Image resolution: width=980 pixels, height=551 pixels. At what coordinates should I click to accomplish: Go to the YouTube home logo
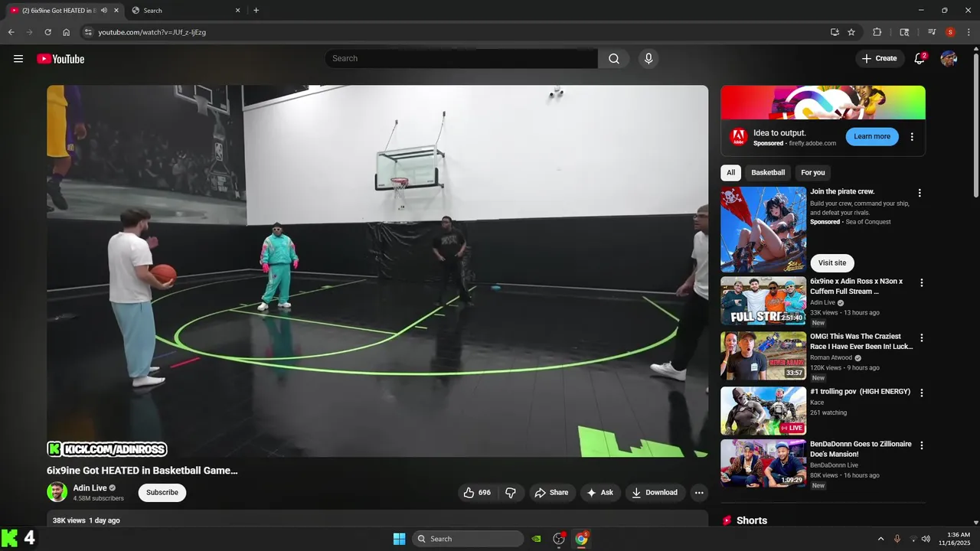tap(60, 59)
